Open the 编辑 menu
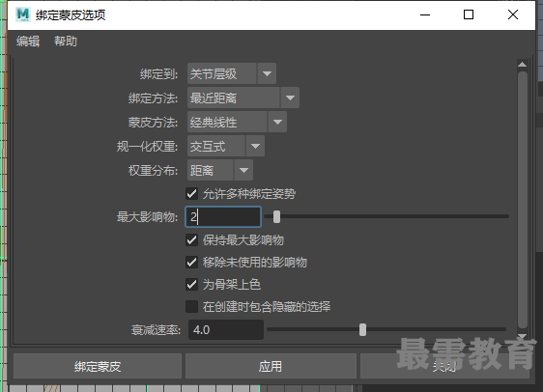The width and height of the screenshot is (543, 392). click(28, 42)
